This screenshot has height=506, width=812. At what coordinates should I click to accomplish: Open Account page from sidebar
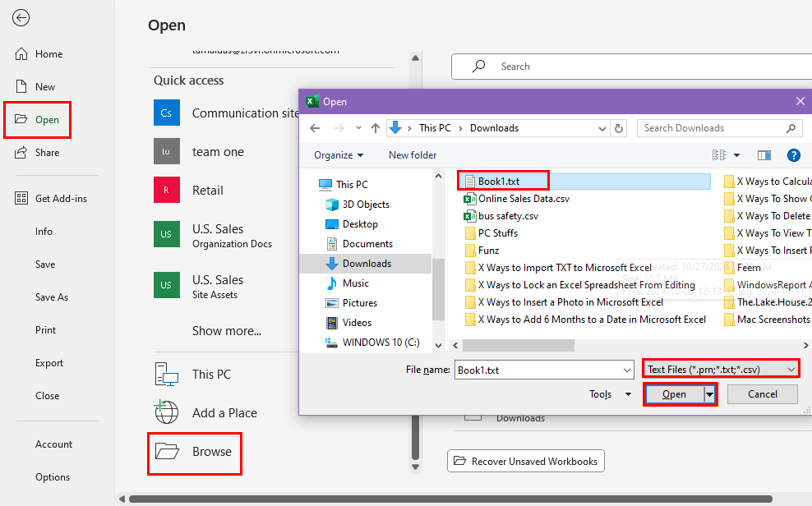click(54, 444)
